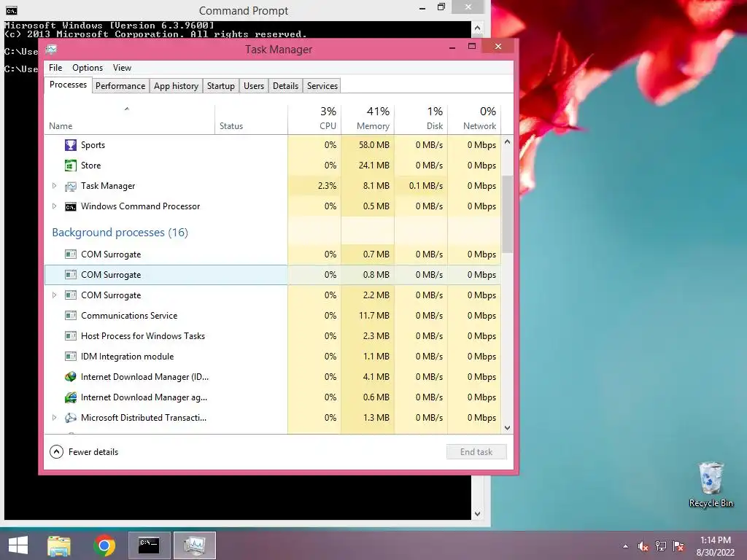The height and width of the screenshot is (560, 747).
Task: Select the Processes tab
Action: coord(68,85)
